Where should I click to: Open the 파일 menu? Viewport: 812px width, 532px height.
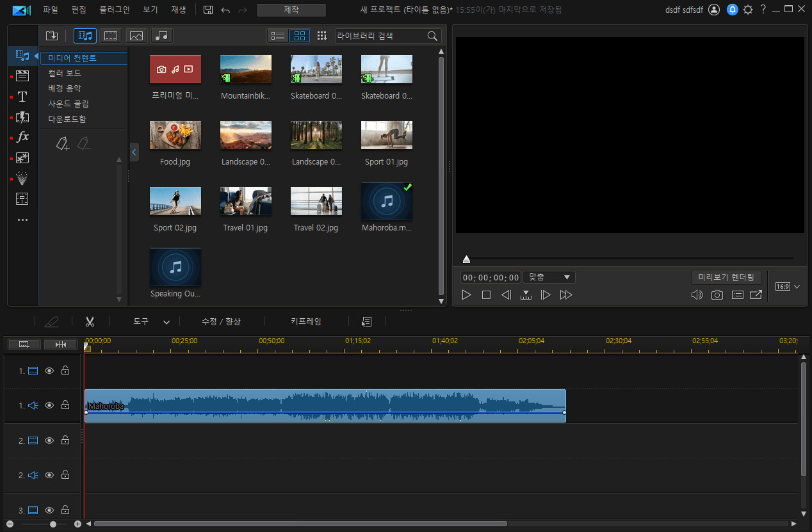click(x=50, y=10)
